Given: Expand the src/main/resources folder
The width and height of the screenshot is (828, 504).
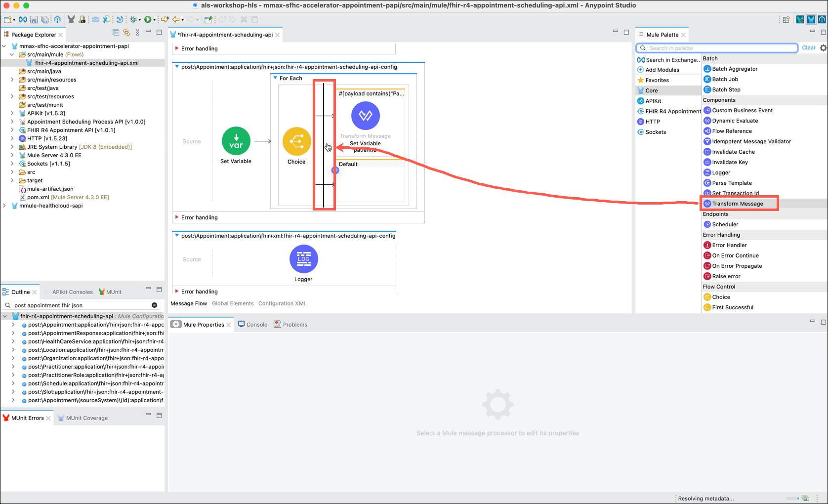Looking at the screenshot, I should [12, 80].
